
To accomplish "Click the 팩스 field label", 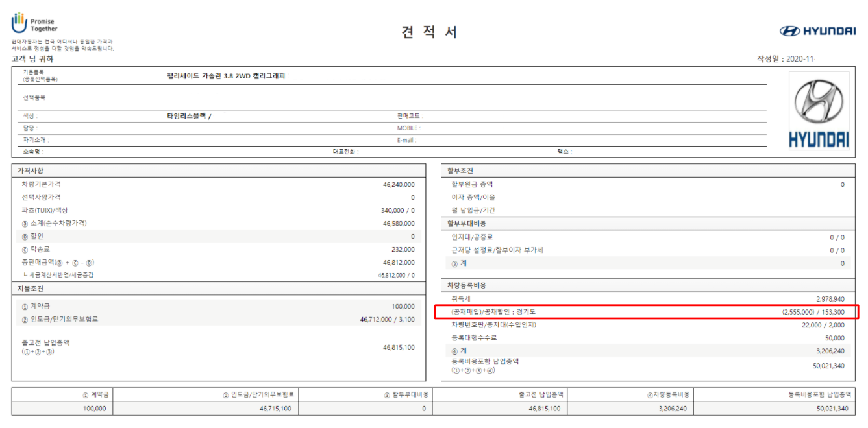I will pos(564,152).
